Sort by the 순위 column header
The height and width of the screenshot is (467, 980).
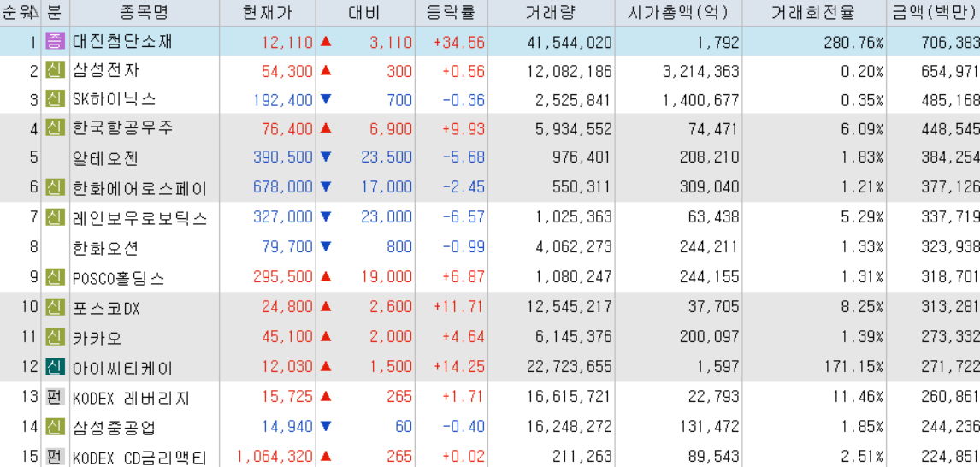[21, 13]
